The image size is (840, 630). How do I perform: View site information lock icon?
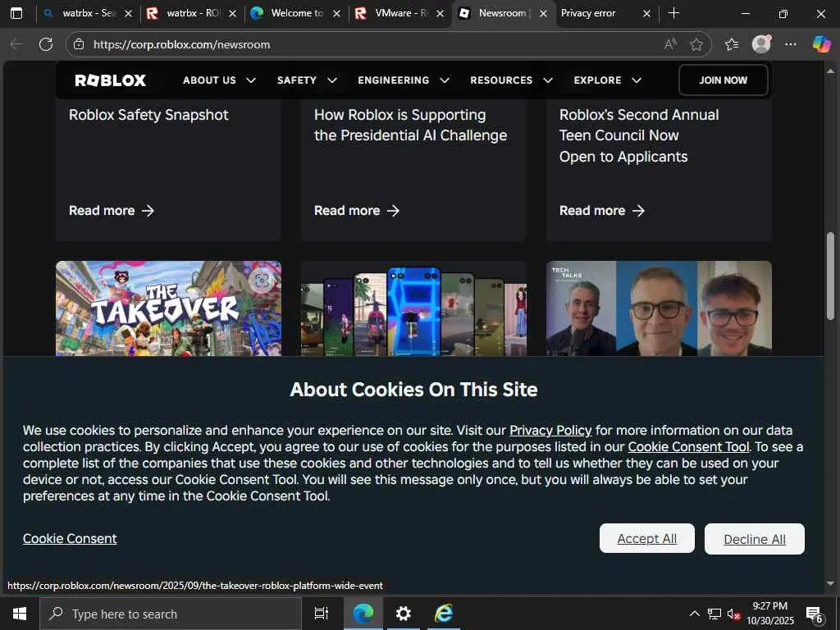click(x=79, y=44)
